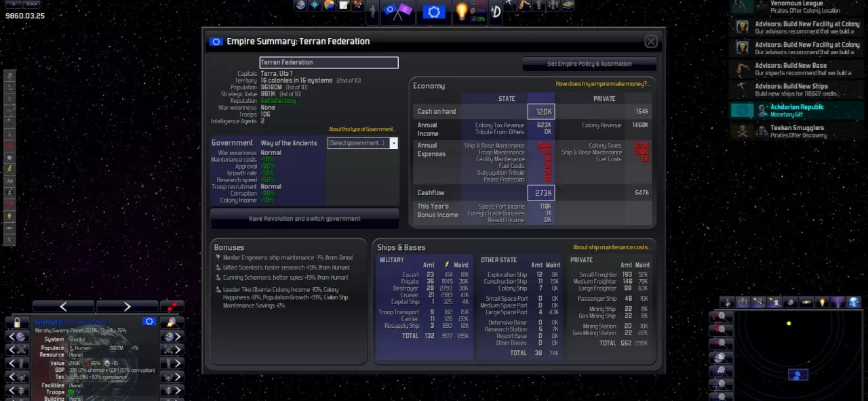Toggle the single ship filter above minimap
Image resolution: width=868 pixels, height=401 pixels.
[x=728, y=302]
